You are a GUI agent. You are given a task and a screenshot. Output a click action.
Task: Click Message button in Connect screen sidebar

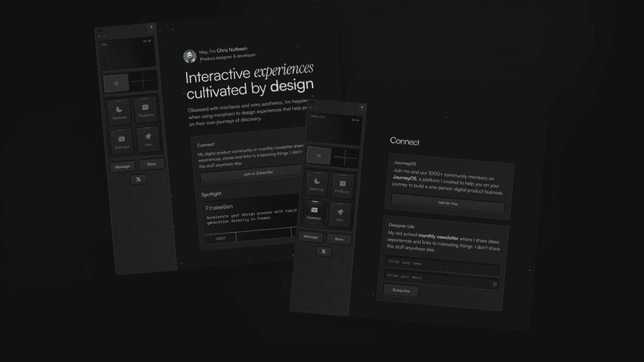311,237
